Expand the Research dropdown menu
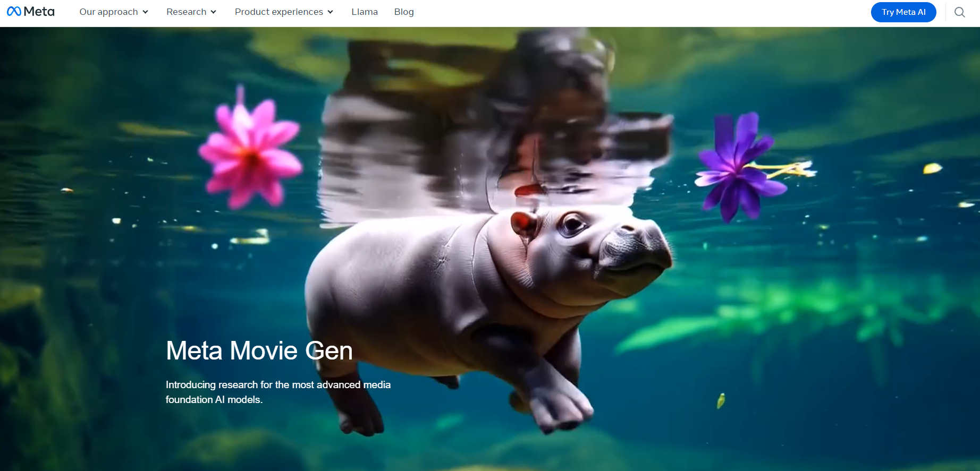 point(191,12)
